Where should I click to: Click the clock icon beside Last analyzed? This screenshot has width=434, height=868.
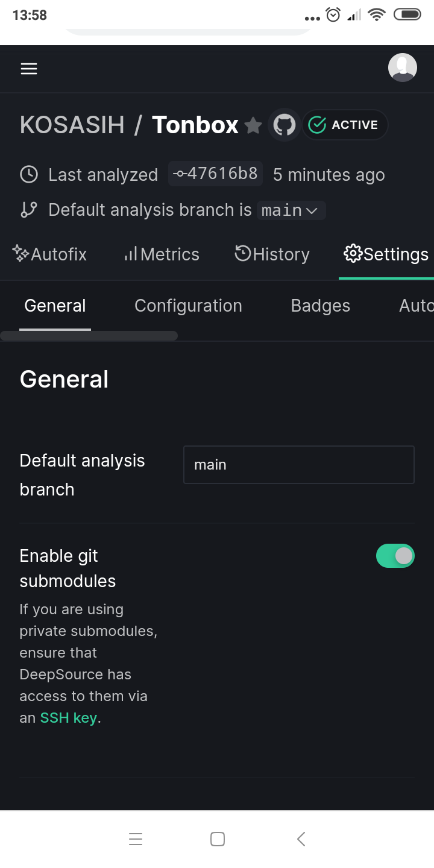pos(29,175)
